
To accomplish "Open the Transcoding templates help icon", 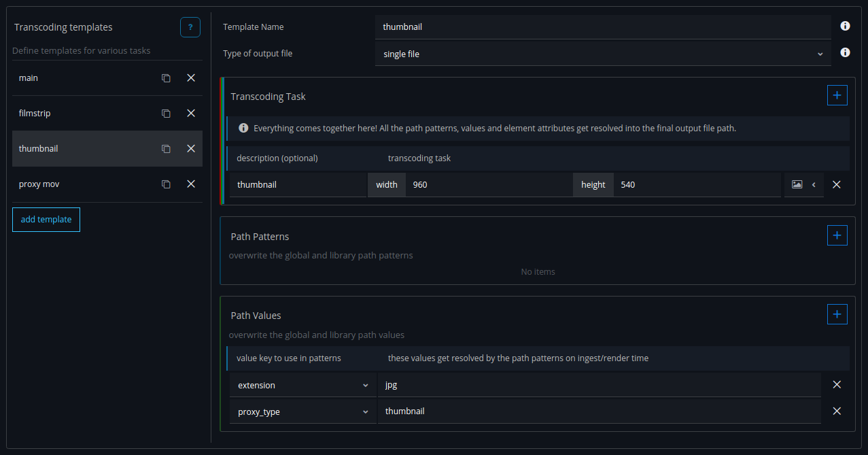I will coord(190,27).
